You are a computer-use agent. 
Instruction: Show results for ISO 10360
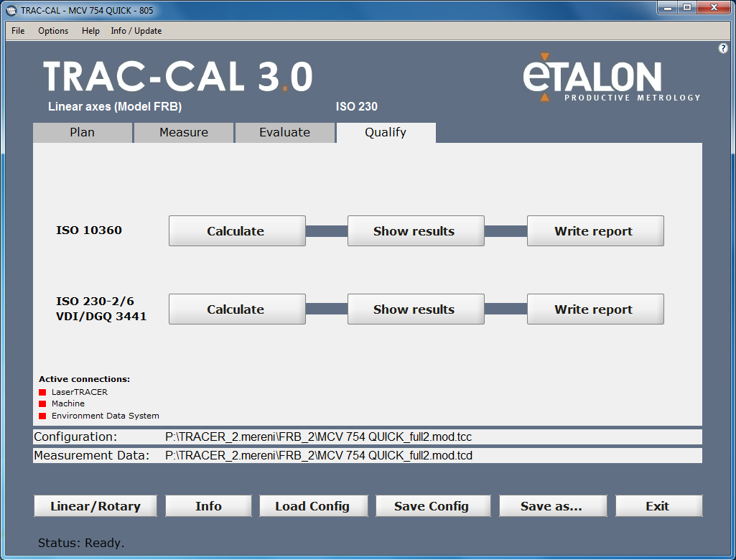pyautogui.click(x=416, y=231)
